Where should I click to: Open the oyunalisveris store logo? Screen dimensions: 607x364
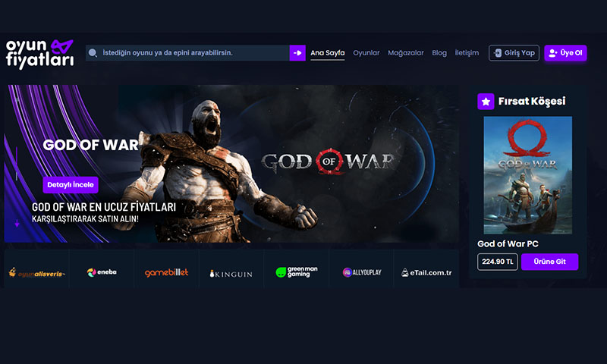click(36, 273)
